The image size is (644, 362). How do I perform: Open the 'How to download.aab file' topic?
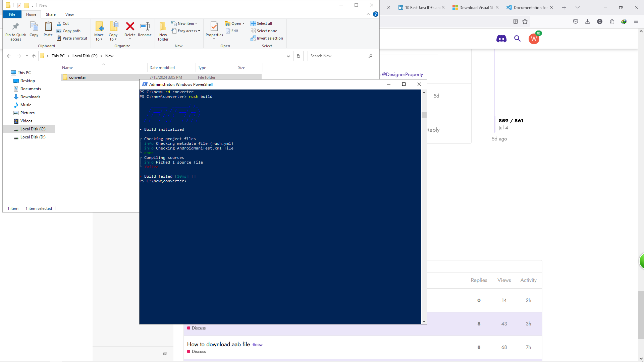[218, 344]
